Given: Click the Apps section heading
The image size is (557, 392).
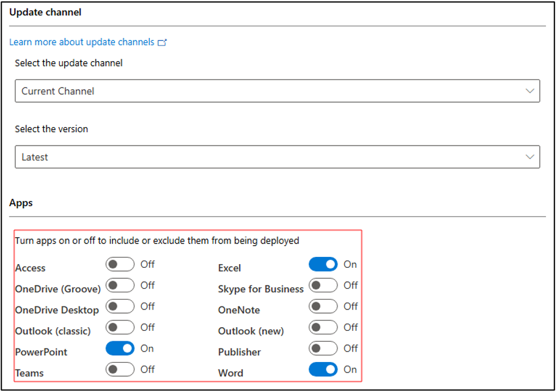Looking at the screenshot, I should [x=21, y=203].
